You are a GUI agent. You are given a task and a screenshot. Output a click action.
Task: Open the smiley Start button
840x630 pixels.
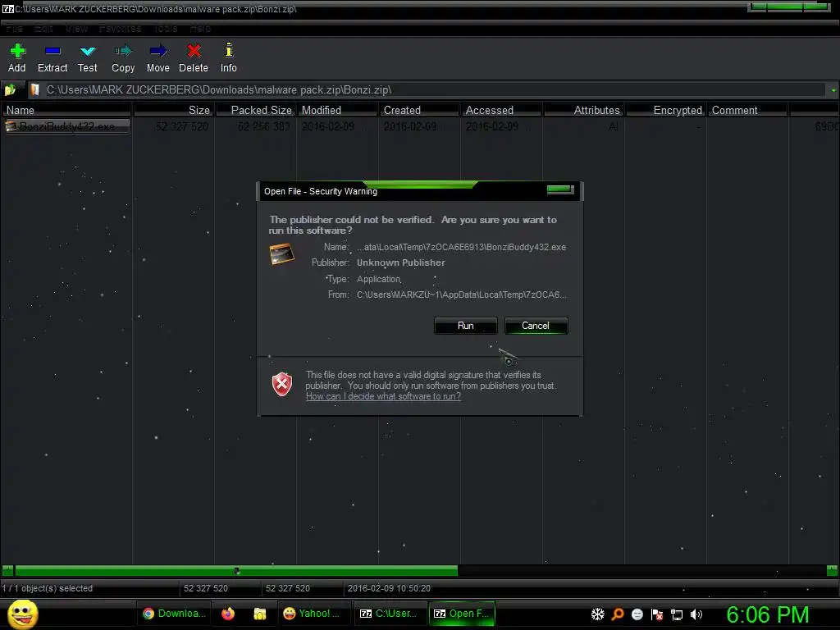click(x=22, y=614)
